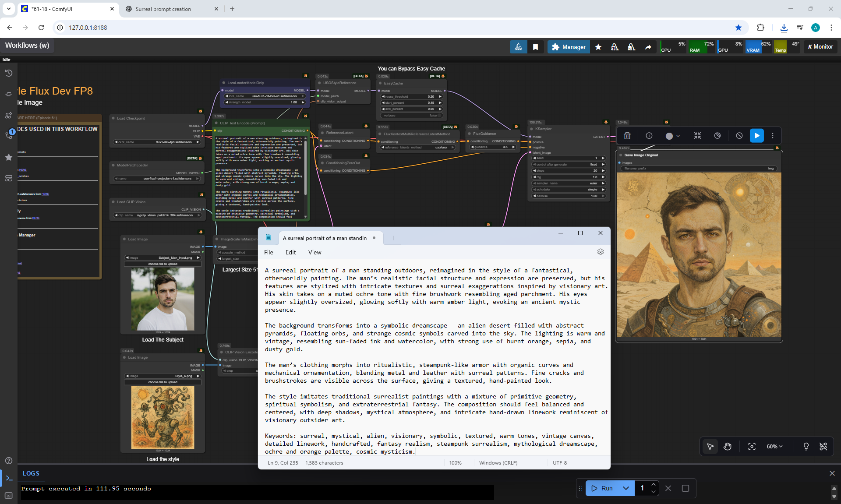Click the bookmark icon in the top toolbar
Image resolution: width=841 pixels, height=504 pixels.
click(535, 47)
